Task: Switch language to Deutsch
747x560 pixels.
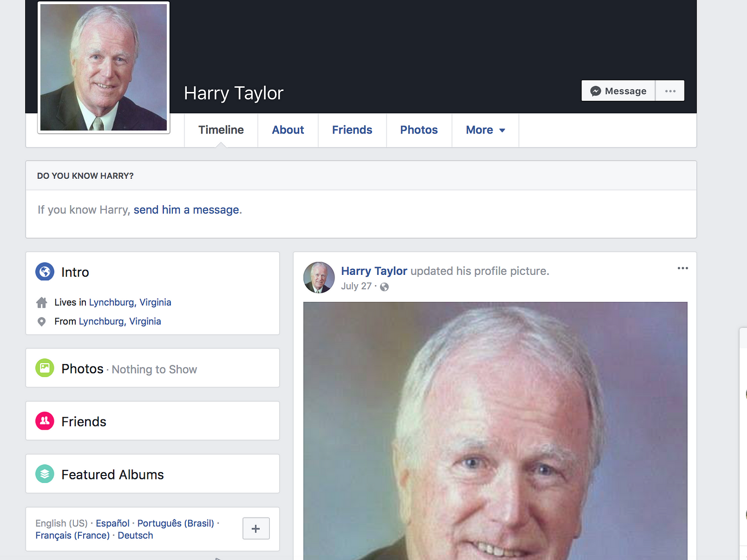Action: (135, 535)
